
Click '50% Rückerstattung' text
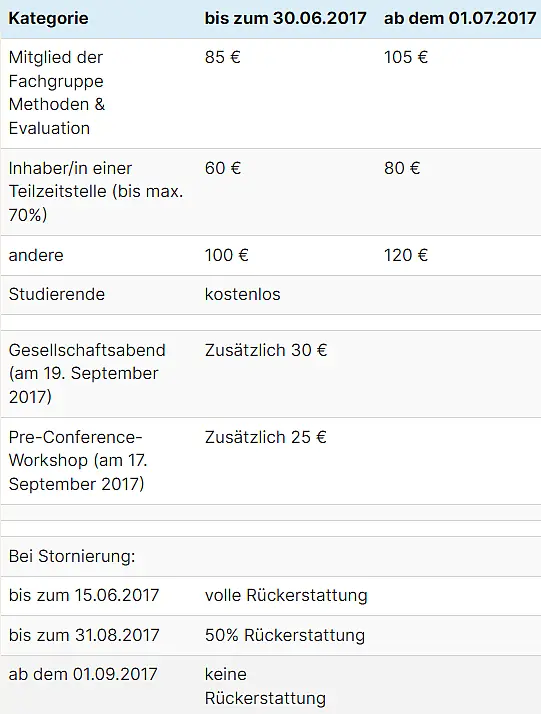click(285, 635)
